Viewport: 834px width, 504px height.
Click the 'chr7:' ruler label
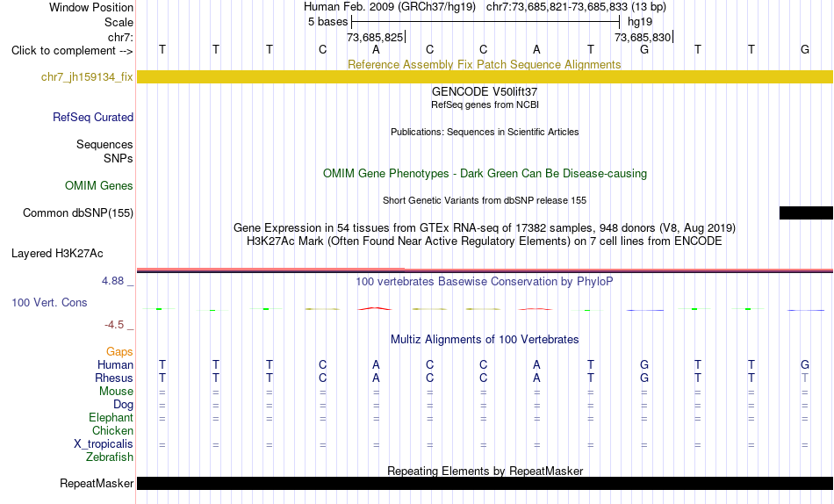tap(120, 37)
